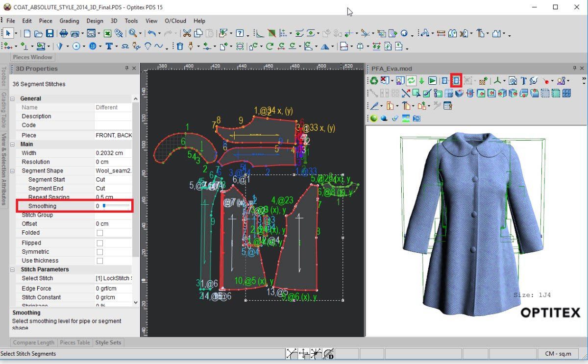
Task: Select the Text tool in main toolbar
Action: point(109,47)
